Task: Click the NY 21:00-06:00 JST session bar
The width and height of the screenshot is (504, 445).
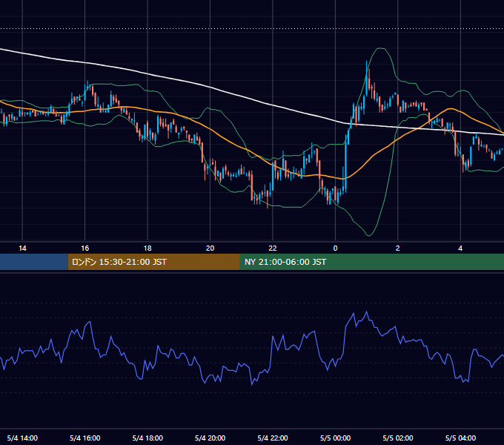Action: tap(372, 262)
